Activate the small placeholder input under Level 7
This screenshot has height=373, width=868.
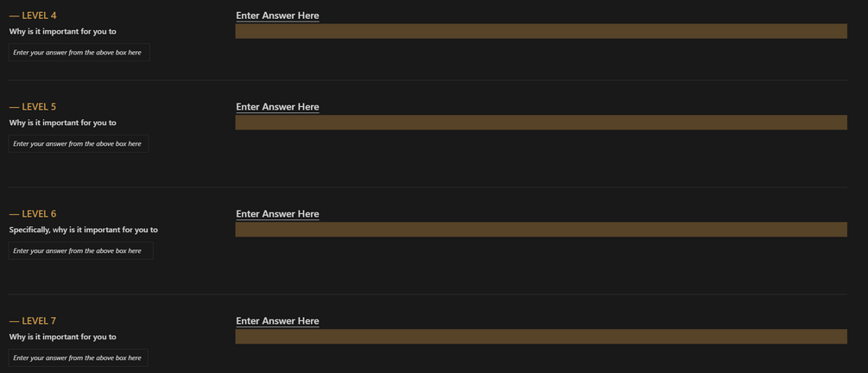[78, 358]
